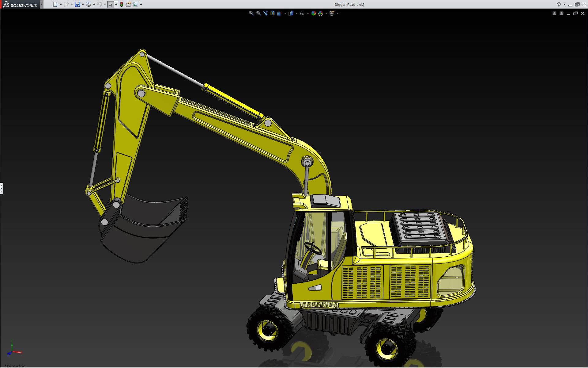
Task: Click the Rebuild traffic light icon
Action: coord(122,4)
